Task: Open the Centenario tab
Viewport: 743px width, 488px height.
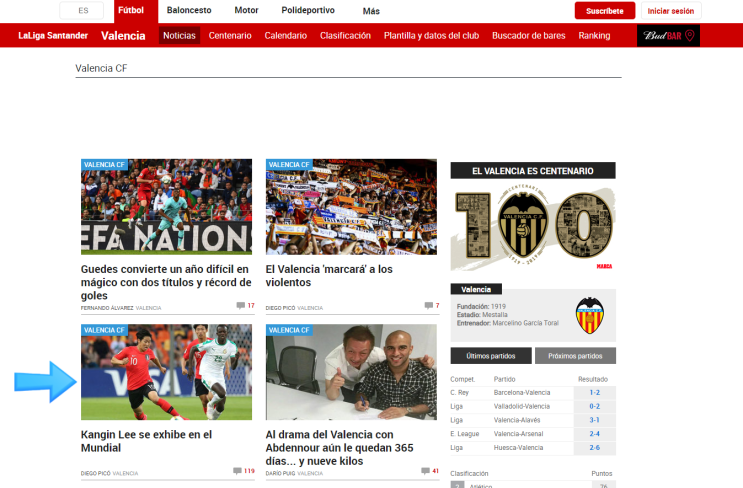Action: click(x=230, y=36)
